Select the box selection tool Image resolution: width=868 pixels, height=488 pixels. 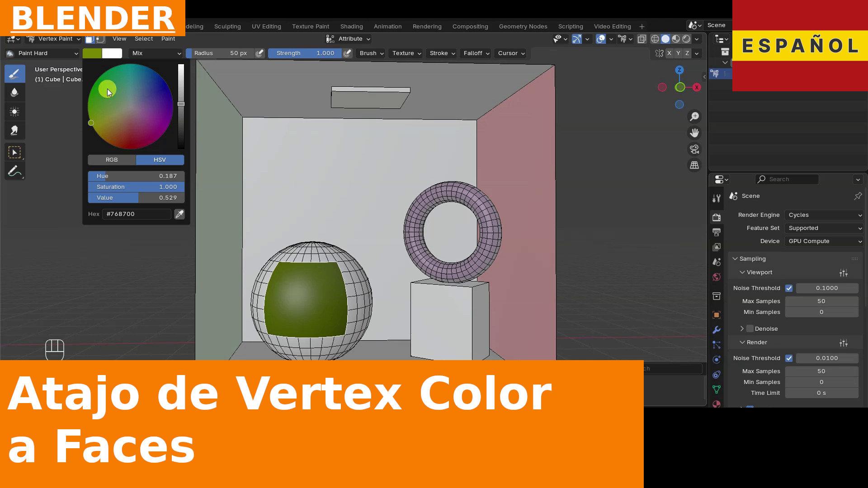tap(14, 152)
